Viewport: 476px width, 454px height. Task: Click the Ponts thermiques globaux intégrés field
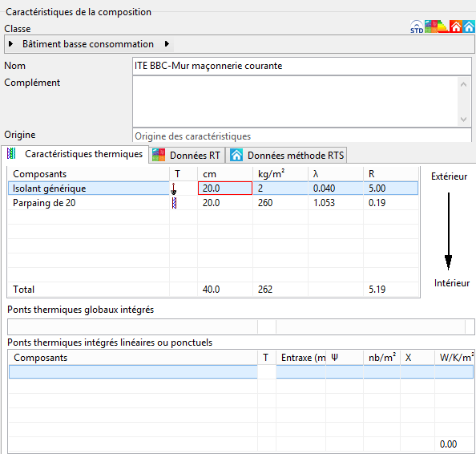tap(241, 327)
